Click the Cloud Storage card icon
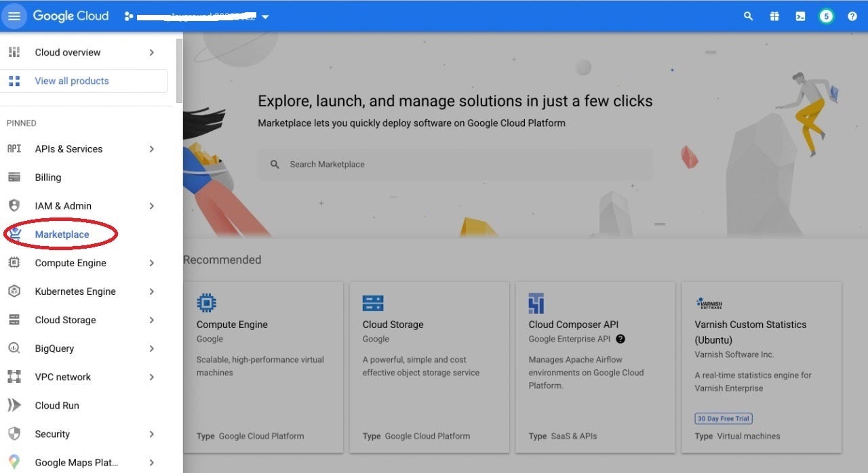The width and height of the screenshot is (868, 473). [373, 302]
